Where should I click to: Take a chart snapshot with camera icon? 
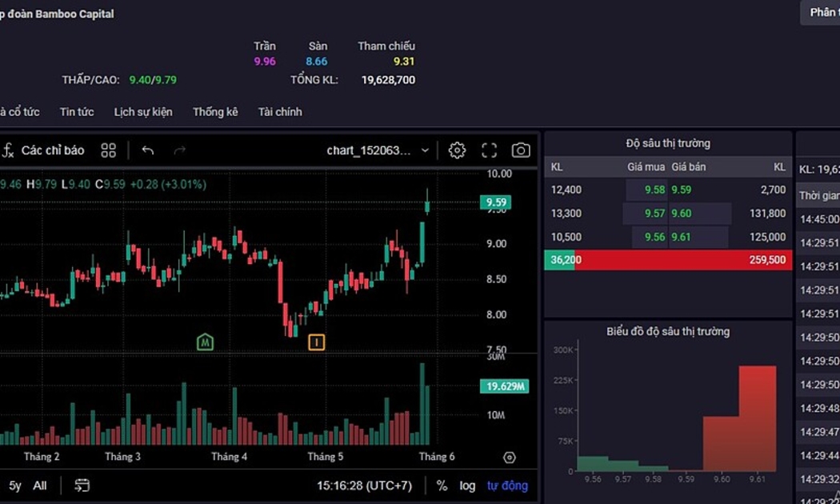coord(521,150)
